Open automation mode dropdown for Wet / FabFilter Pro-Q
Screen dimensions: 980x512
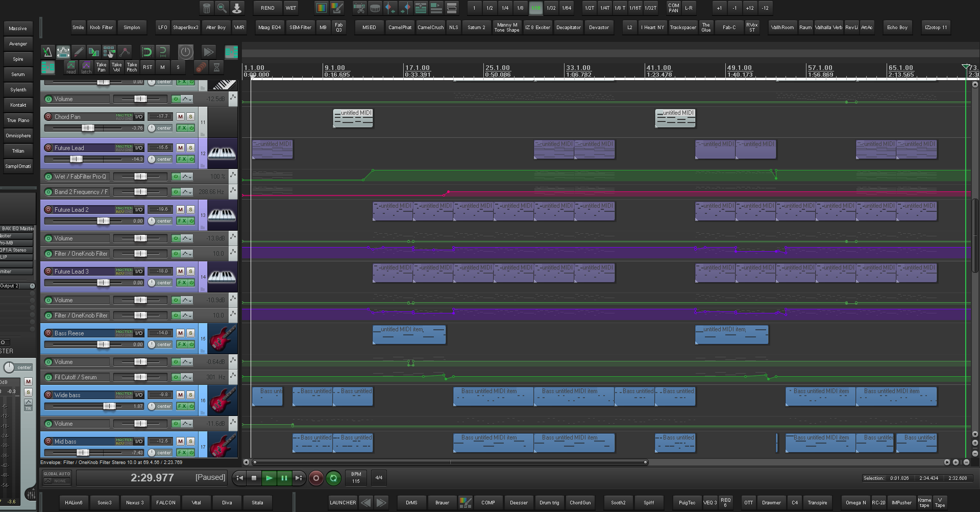pyautogui.click(x=187, y=177)
